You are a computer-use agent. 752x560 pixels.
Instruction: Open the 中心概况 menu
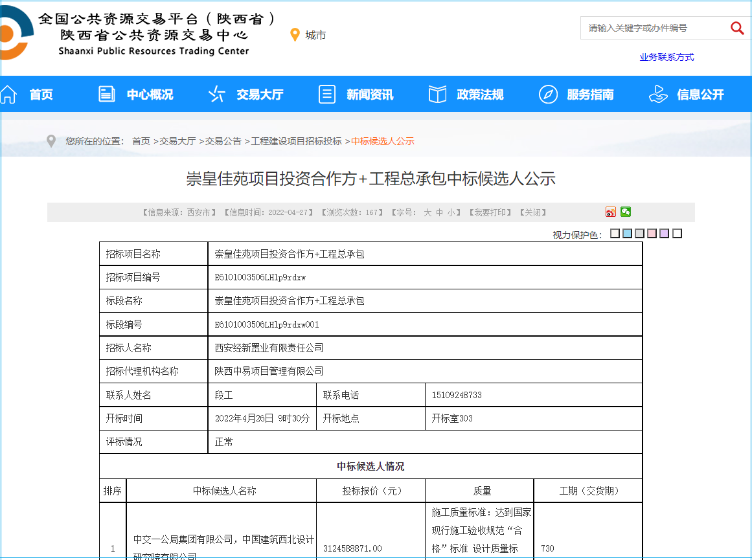(x=150, y=95)
